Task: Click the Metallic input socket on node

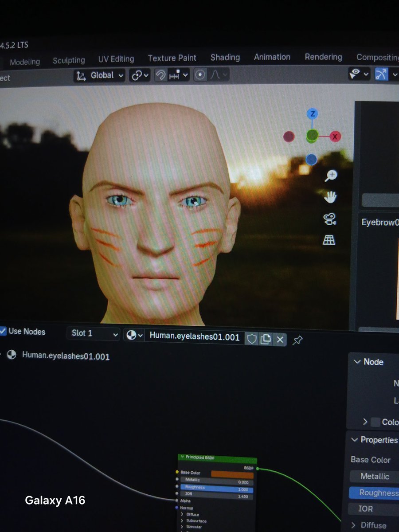Action: click(x=177, y=480)
